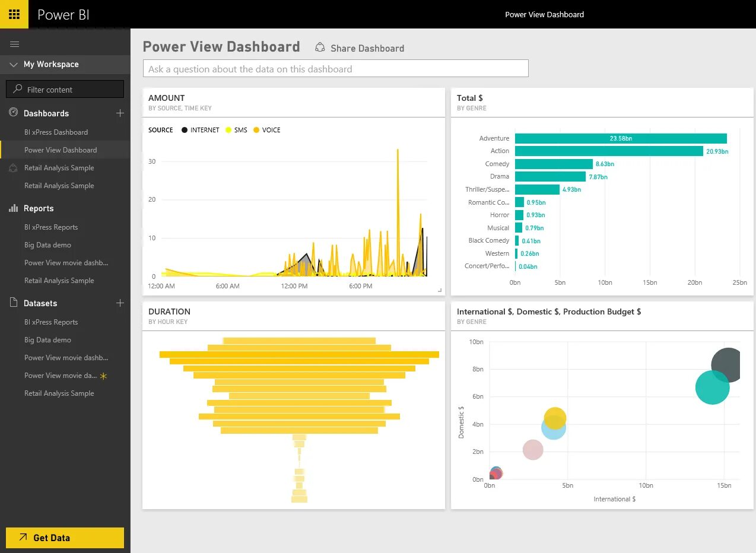Screen dimensions: 756x553
Task: Click the AMOUNT tile title
Action: point(166,98)
